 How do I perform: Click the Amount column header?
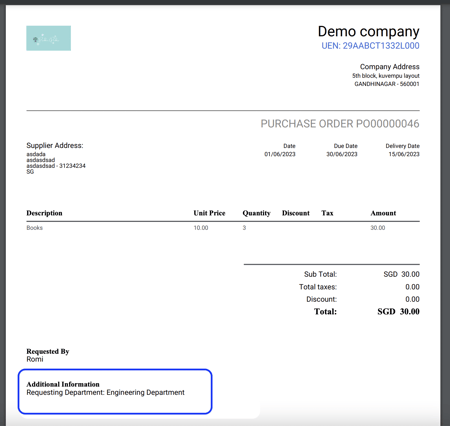tap(383, 213)
